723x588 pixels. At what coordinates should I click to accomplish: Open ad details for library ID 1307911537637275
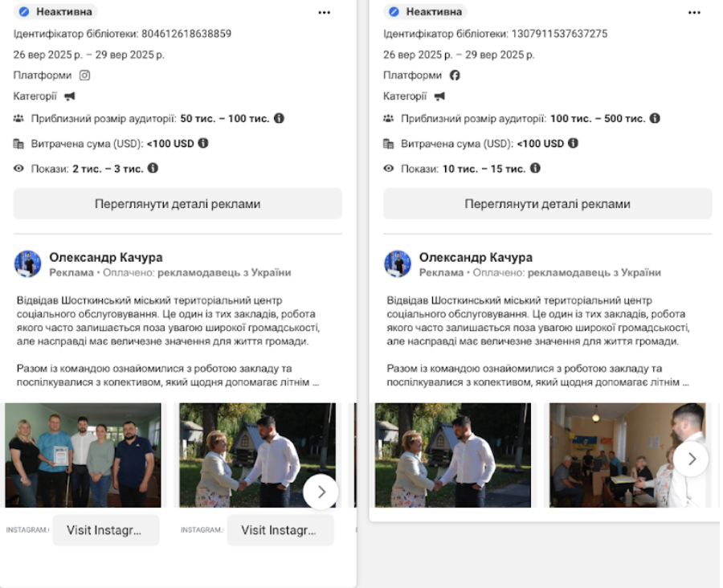point(547,204)
